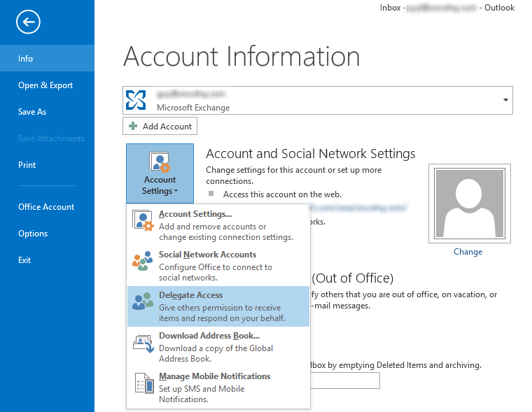The height and width of the screenshot is (412, 532).
Task: Click the profile photo placeholder thumbnail
Action: point(470,204)
